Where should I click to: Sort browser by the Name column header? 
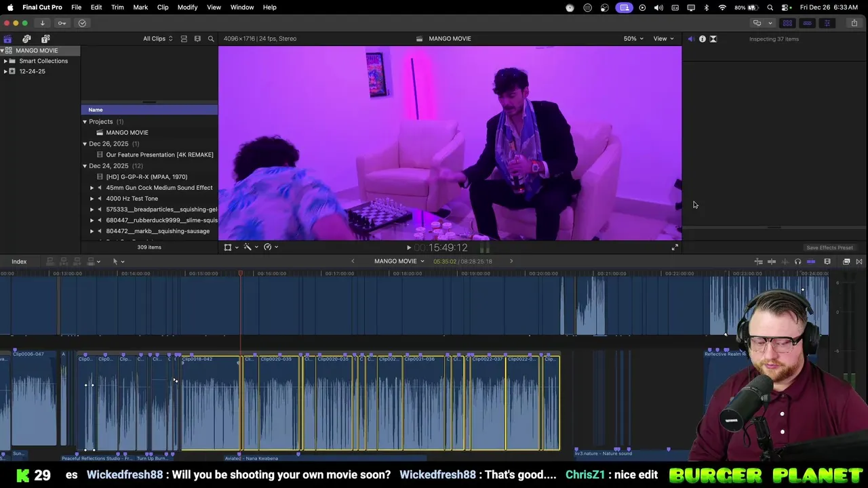(149, 110)
